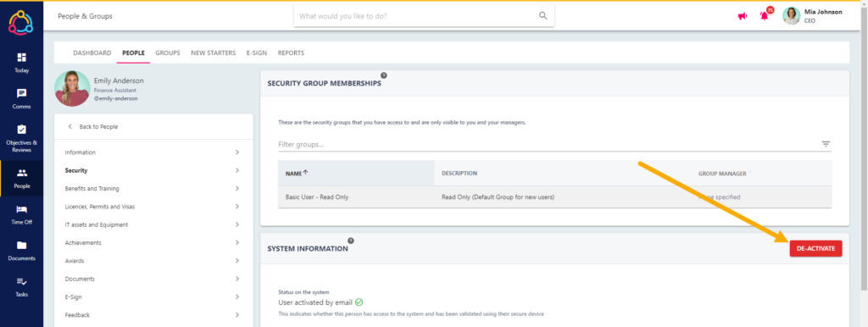Expand the Documents menu chevron
Image resolution: width=868 pixels, height=327 pixels.
237,279
